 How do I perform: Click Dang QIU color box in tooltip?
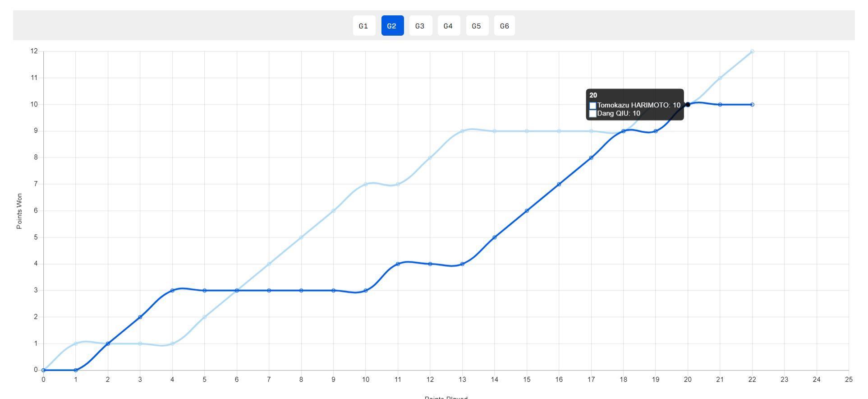pos(593,114)
